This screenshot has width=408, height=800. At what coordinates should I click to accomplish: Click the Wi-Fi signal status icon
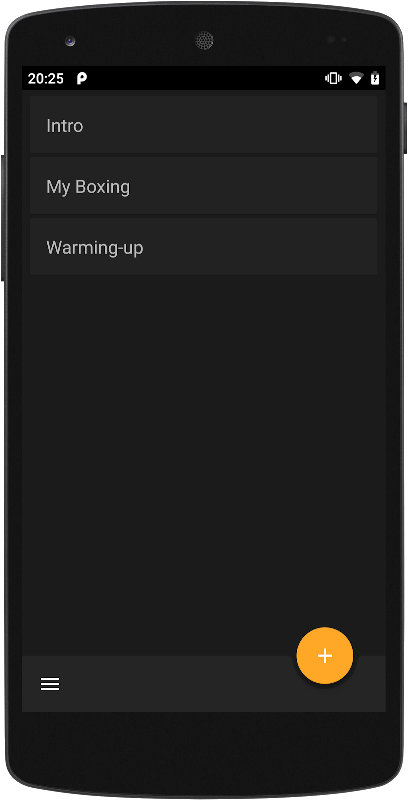(356, 79)
